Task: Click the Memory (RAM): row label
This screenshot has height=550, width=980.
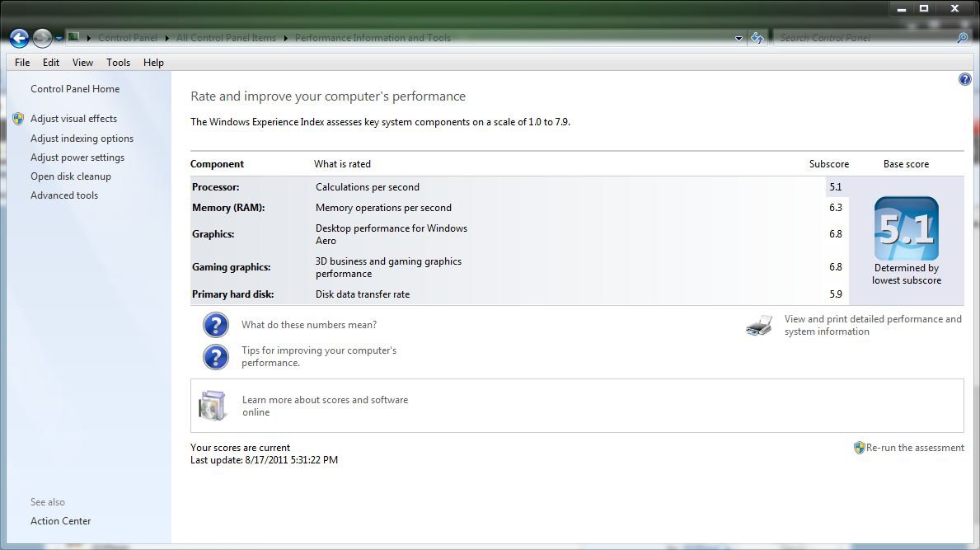Action: point(228,208)
